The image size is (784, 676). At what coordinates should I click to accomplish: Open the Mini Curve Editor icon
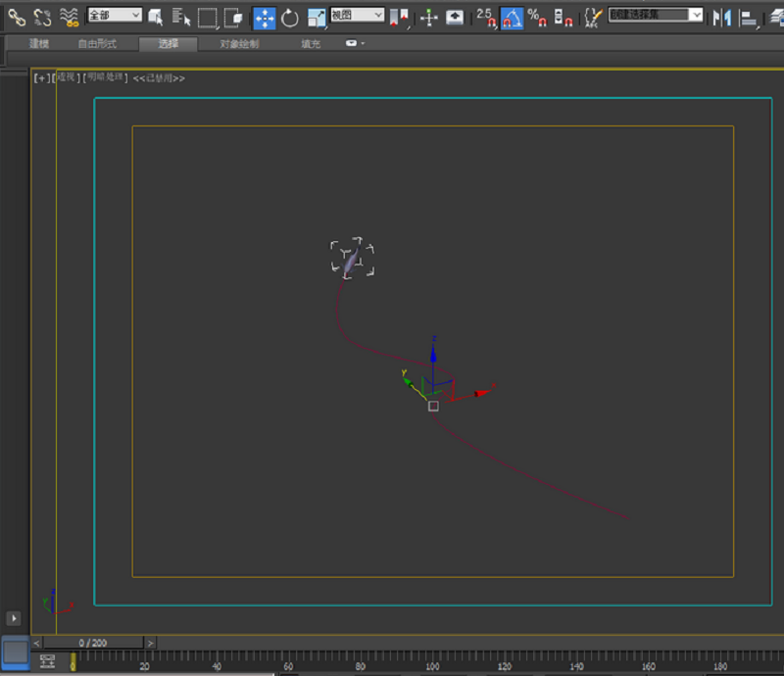47,661
